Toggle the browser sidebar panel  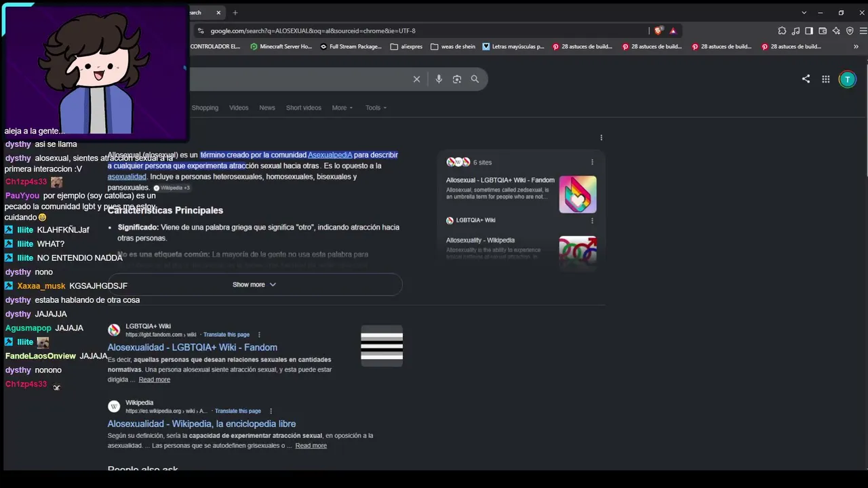coord(809,30)
